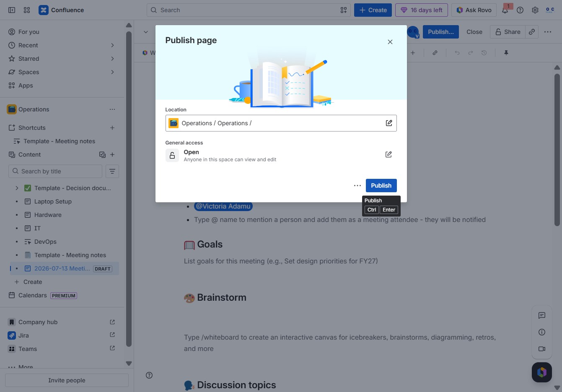The height and width of the screenshot is (392, 562).
Task: Open more publish options ellipsis in dialog
Action: pos(357,186)
